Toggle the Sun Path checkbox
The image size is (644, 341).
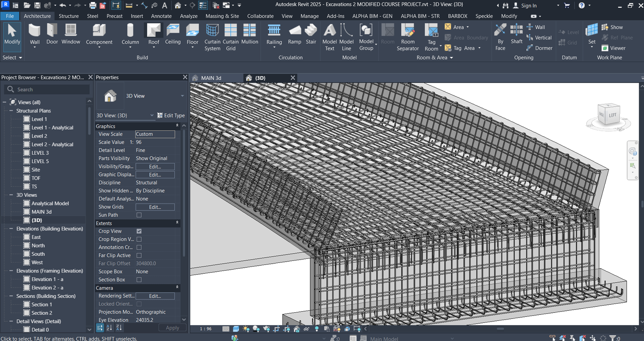139,215
